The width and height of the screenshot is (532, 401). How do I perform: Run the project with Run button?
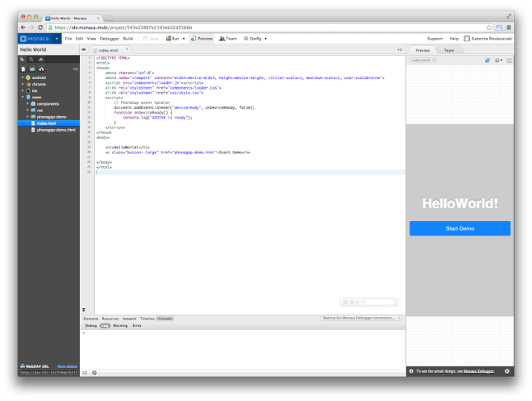point(172,39)
